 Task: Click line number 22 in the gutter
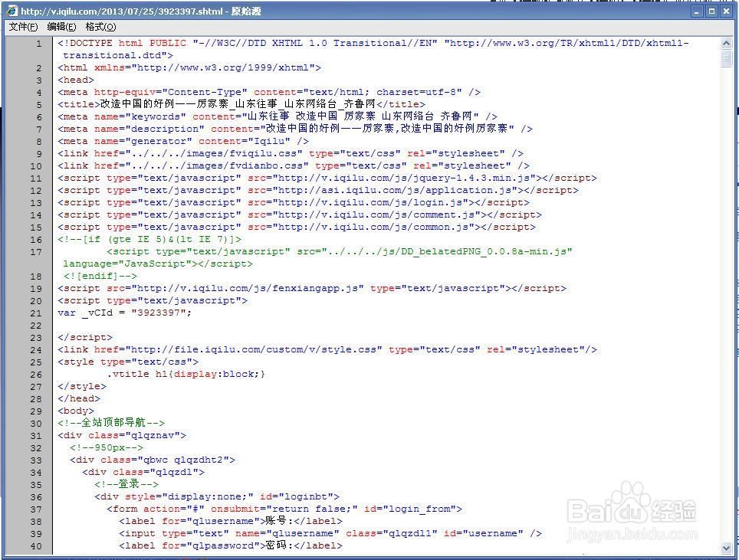coord(36,326)
